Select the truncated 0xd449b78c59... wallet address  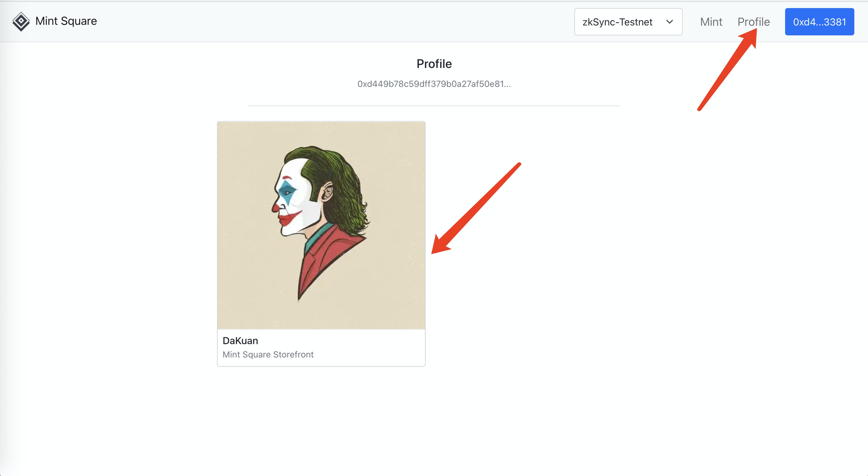[x=434, y=84]
